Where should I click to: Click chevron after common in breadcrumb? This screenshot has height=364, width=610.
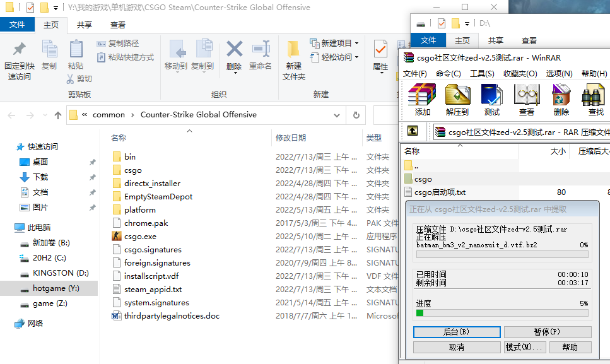tap(132, 115)
